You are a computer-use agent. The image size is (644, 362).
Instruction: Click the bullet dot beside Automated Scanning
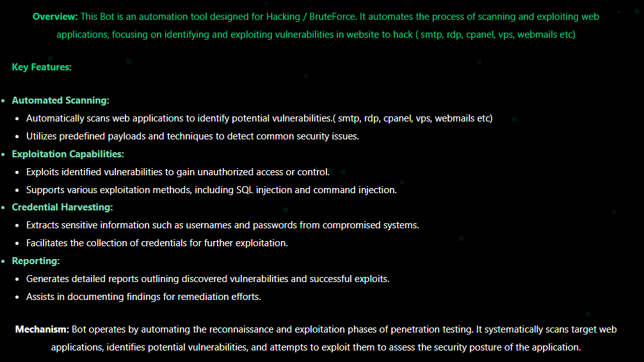3,101
